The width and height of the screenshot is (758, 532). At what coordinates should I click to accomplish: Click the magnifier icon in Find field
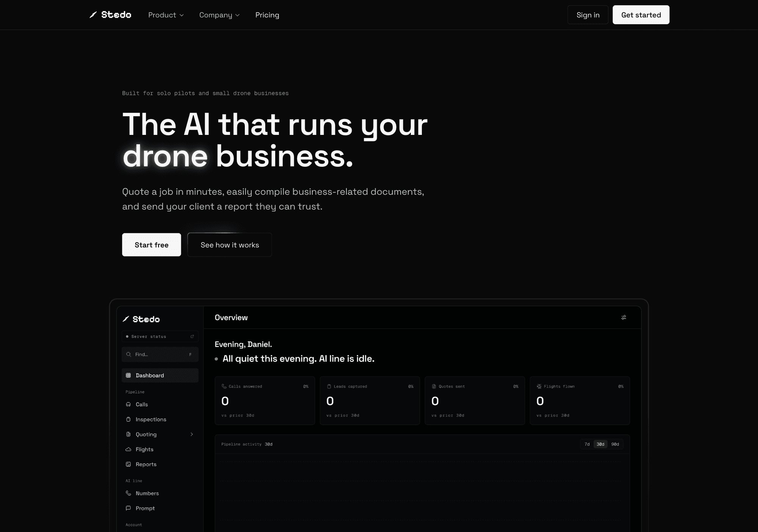point(128,354)
